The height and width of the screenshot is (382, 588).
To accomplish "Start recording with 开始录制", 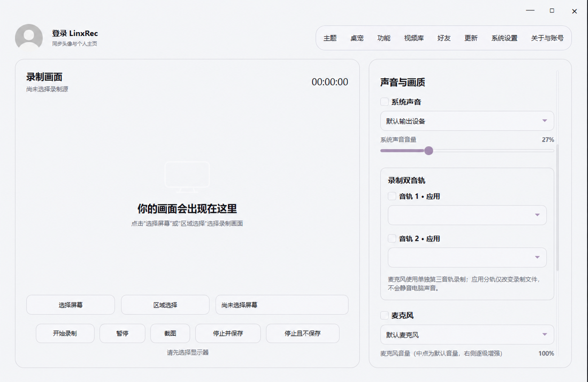I will (65, 333).
